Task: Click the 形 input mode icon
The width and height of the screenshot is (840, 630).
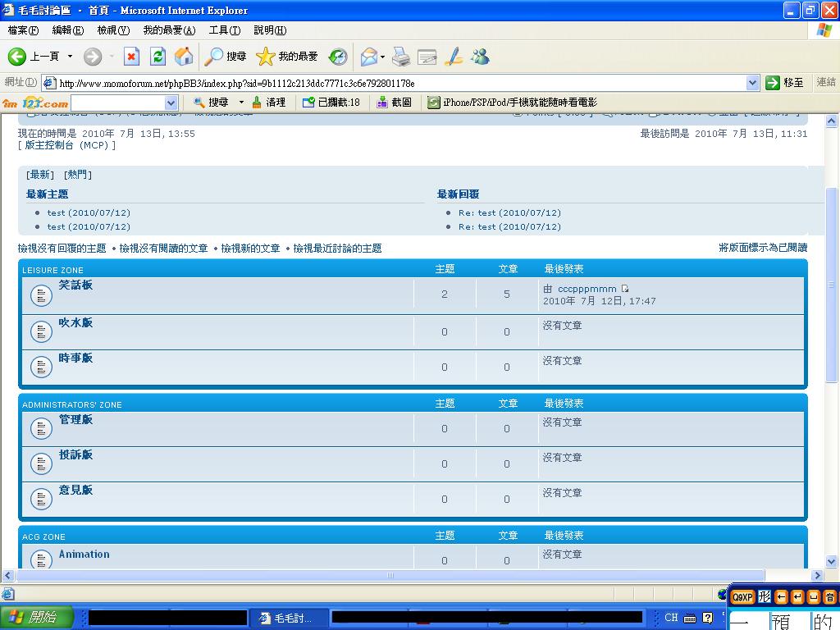Action: pos(765,597)
